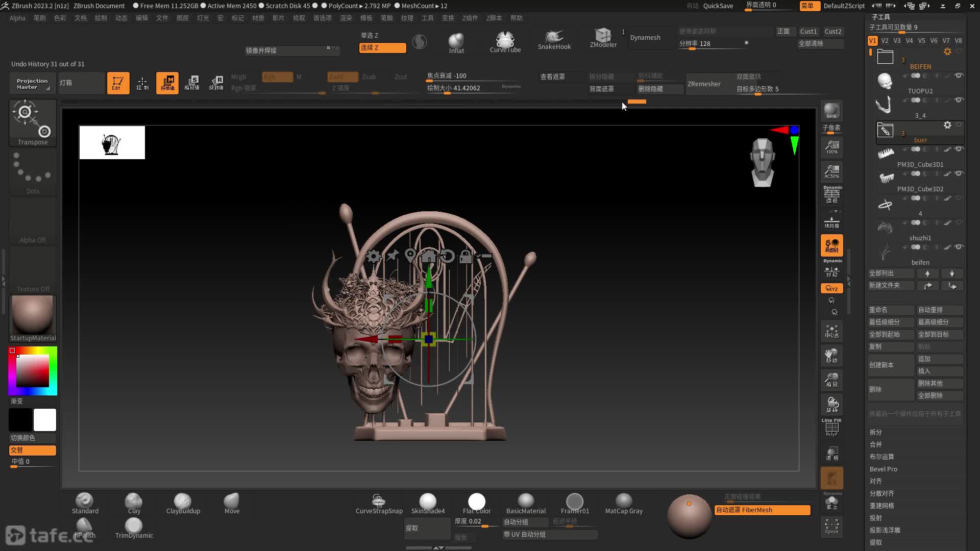Image resolution: width=980 pixels, height=551 pixels.
Task: Click the Draw (绘制) mode icon
Action: (x=142, y=83)
